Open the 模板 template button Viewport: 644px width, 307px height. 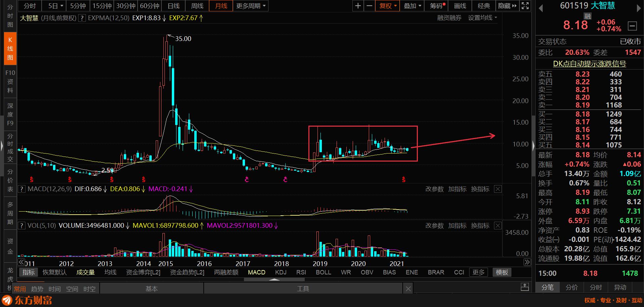click(502, 272)
